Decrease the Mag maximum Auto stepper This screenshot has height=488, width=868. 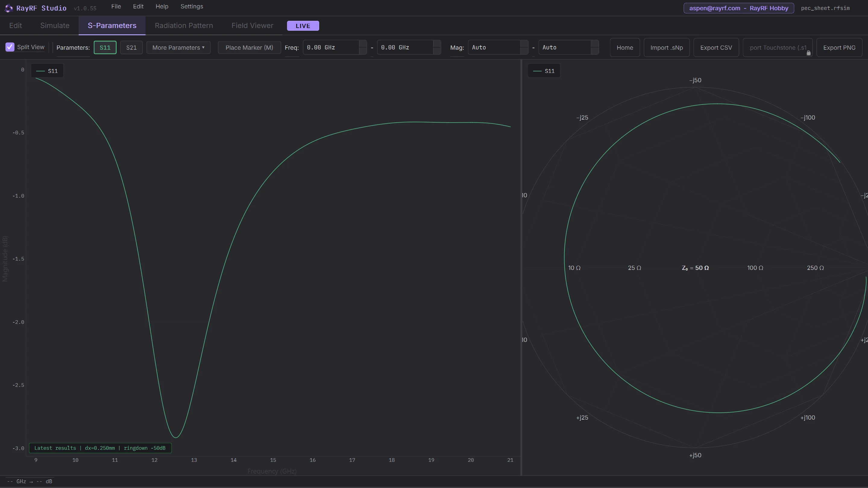(x=595, y=51)
